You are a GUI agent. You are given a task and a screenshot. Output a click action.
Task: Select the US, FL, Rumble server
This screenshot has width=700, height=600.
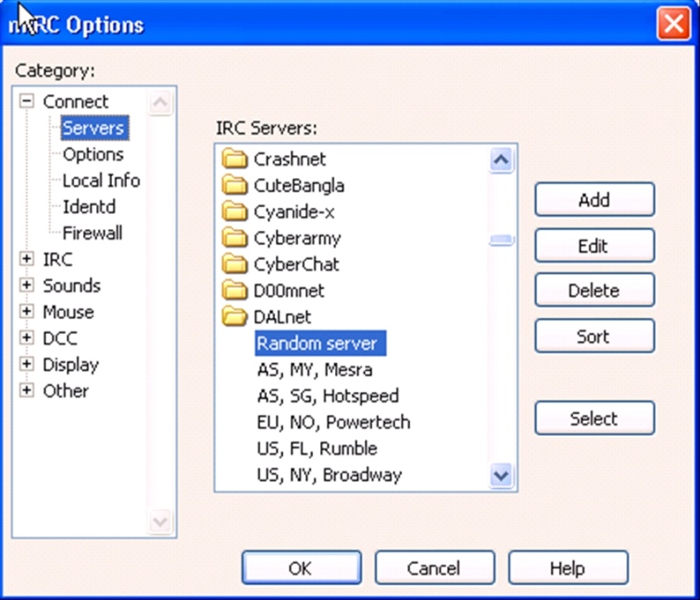[317, 449]
